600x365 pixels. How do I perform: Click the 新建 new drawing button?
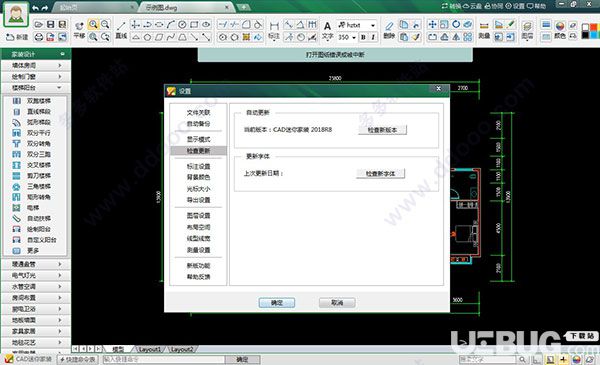point(17,37)
